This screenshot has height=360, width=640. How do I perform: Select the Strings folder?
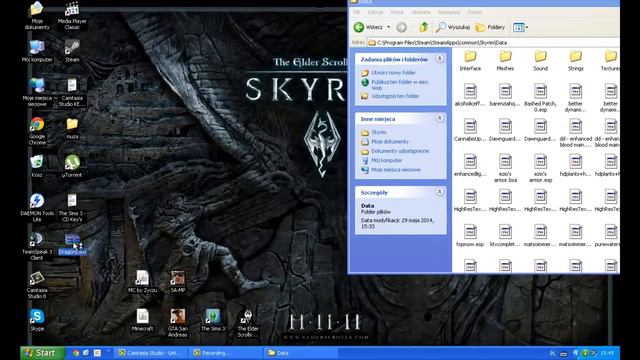(x=576, y=60)
